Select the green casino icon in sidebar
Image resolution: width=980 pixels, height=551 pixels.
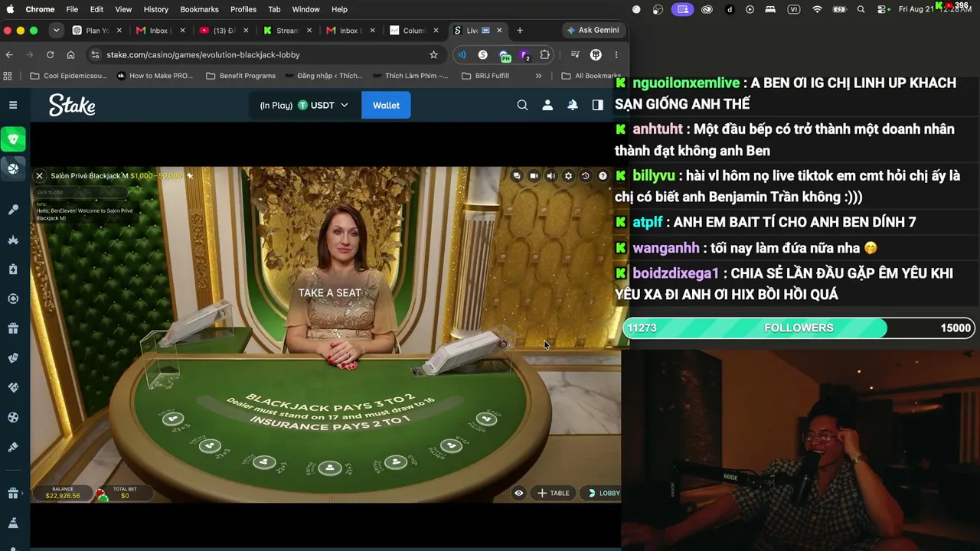[13, 139]
